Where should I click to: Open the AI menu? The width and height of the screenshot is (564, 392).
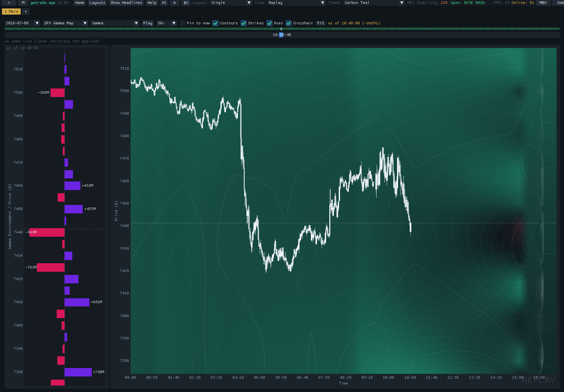click(164, 3)
